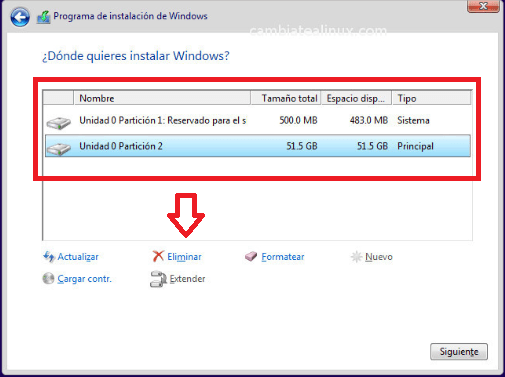Click the 51.5 GB total size cell

(302, 146)
